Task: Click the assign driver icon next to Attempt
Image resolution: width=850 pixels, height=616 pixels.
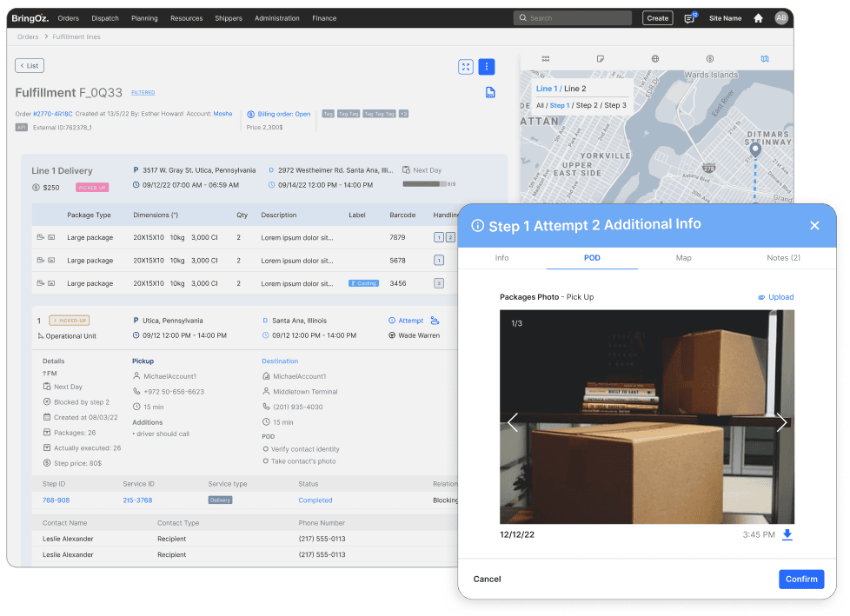Action: (435, 321)
